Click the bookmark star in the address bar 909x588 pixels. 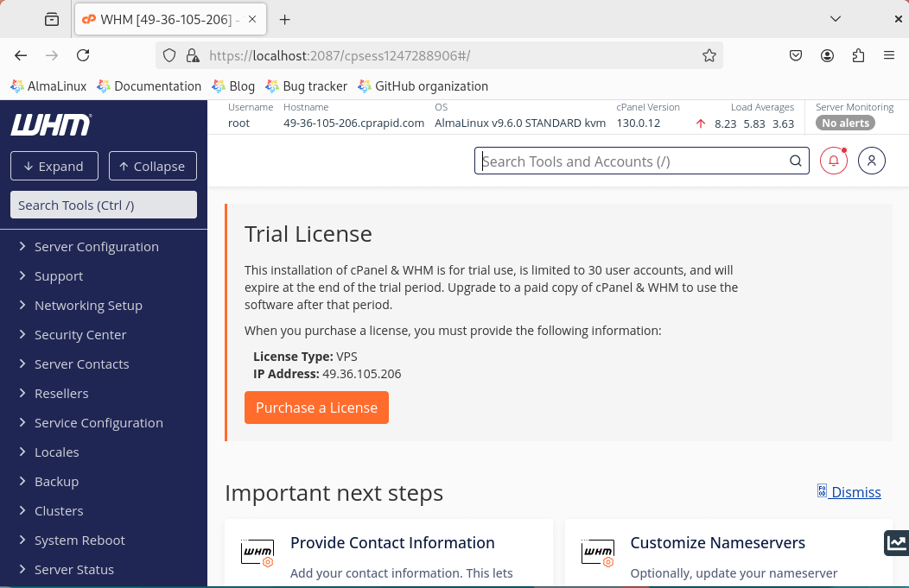tap(709, 54)
